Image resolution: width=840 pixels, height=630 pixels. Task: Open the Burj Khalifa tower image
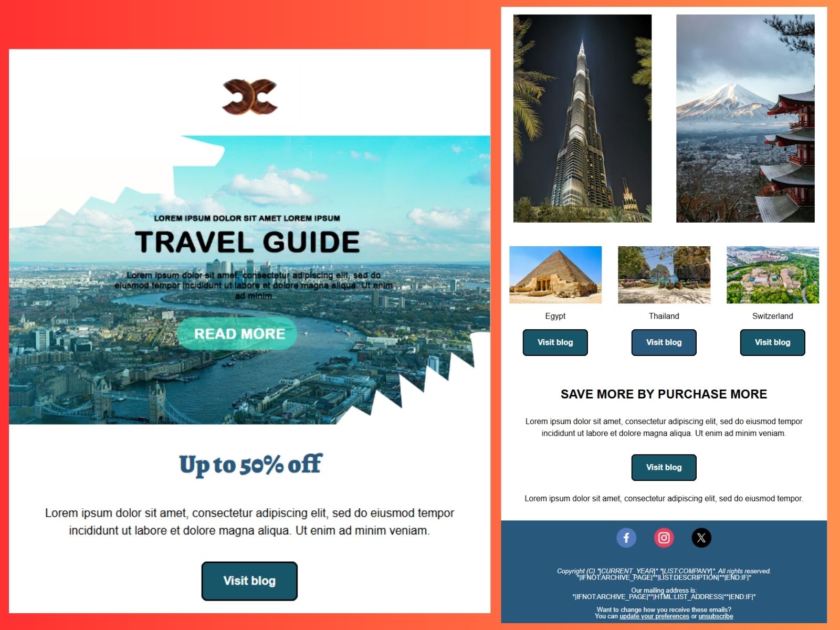[582, 118]
